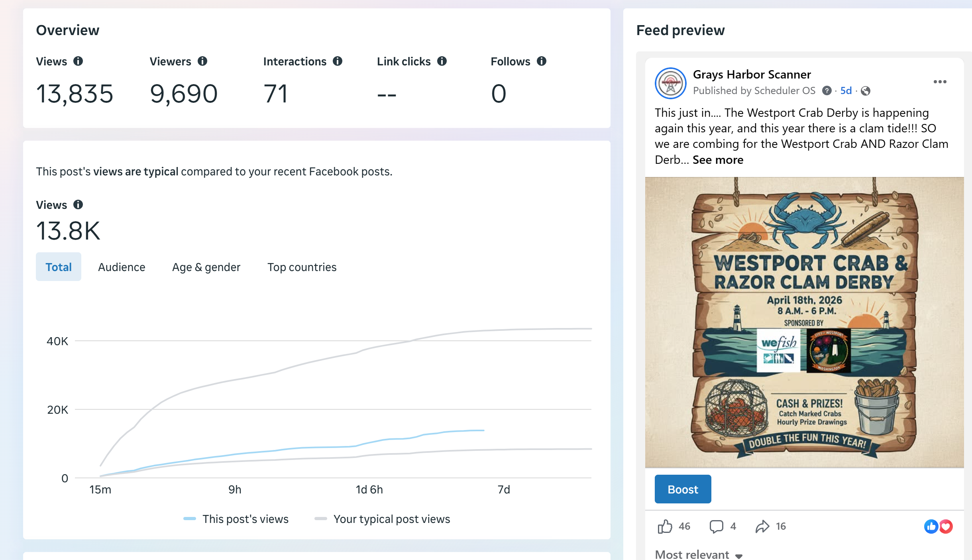Click the Link clicks info icon
Image resolution: width=972 pixels, height=560 pixels.
[442, 61]
